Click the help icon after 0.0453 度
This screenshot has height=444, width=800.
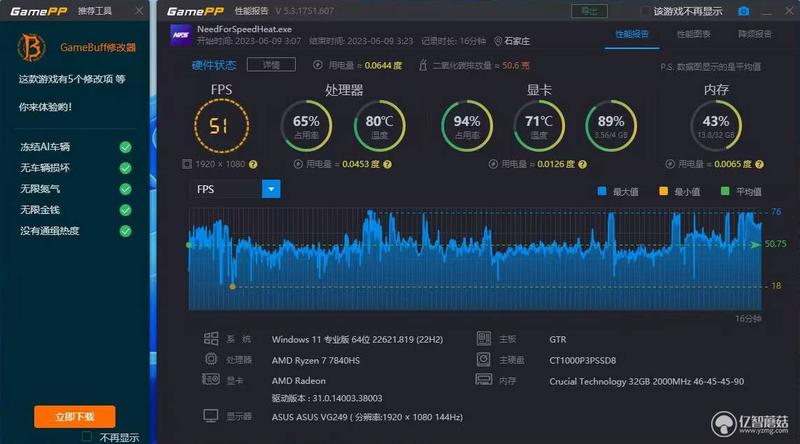point(387,164)
